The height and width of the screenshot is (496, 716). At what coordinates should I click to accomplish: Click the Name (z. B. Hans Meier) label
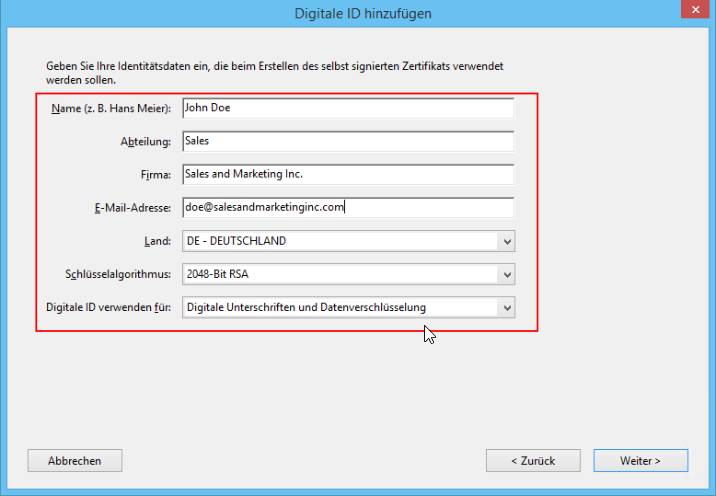click(x=111, y=109)
